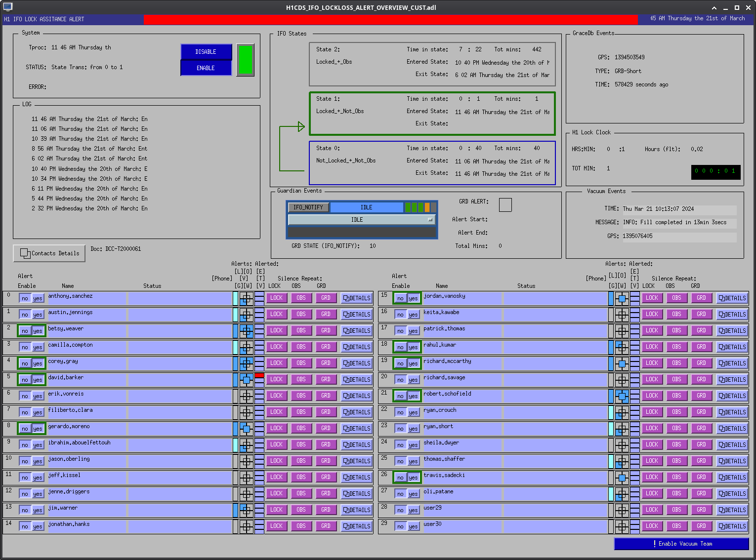Click the GRD ALERT indicator box
Image resolution: width=756 pixels, height=560 pixels.
(x=505, y=204)
